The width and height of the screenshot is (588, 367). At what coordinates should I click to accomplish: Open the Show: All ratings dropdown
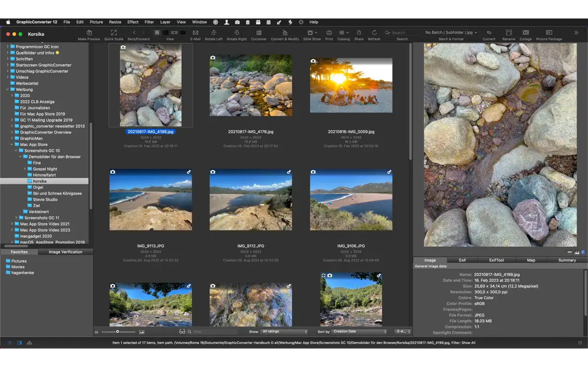(285, 331)
